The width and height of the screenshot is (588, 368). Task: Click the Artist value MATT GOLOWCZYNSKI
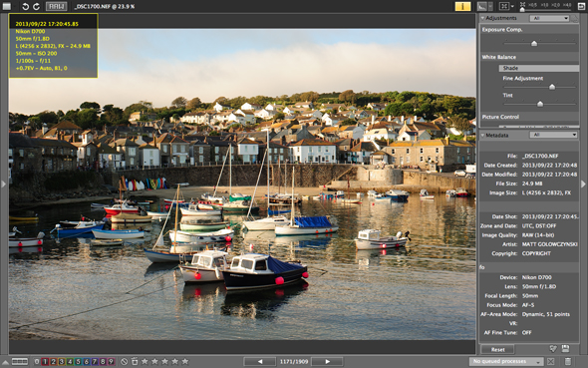coord(550,244)
